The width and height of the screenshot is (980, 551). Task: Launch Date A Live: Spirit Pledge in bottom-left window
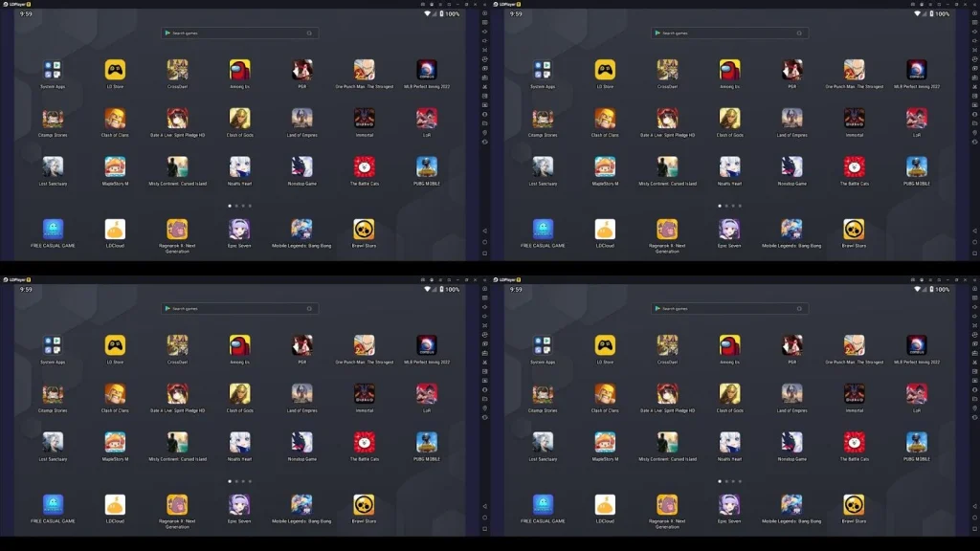pos(177,393)
